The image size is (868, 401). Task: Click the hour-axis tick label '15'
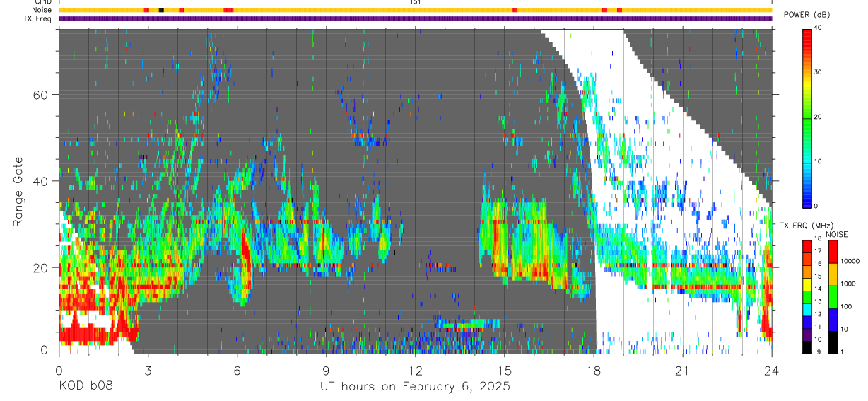click(505, 370)
